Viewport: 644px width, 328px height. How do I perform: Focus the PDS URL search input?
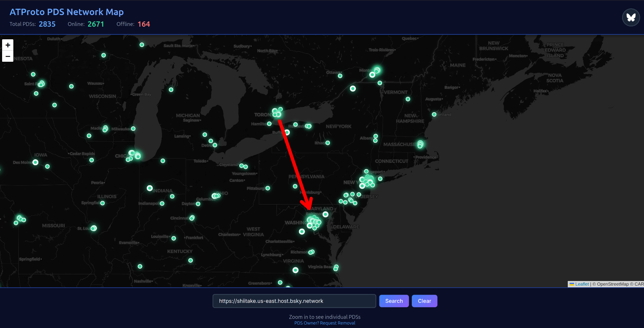point(294,301)
